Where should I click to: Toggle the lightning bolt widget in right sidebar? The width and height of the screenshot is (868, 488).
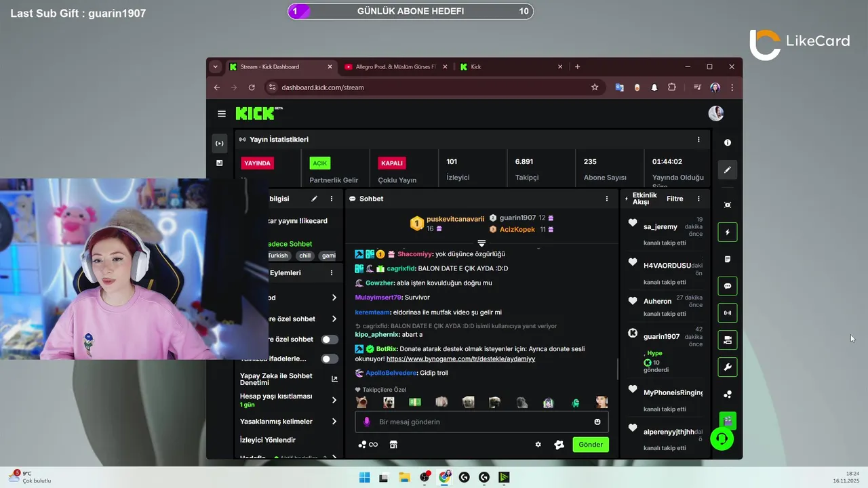tap(728, 232)
